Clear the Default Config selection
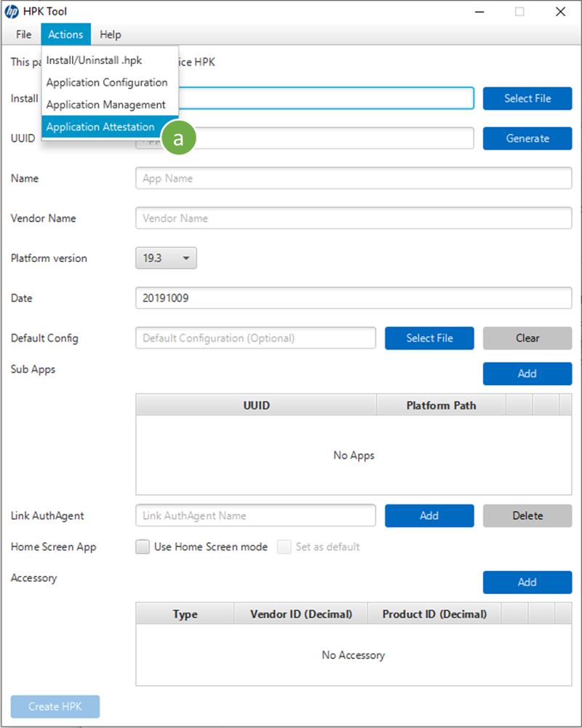This screenshot has width=582, height=728. (x=527, y=338)
